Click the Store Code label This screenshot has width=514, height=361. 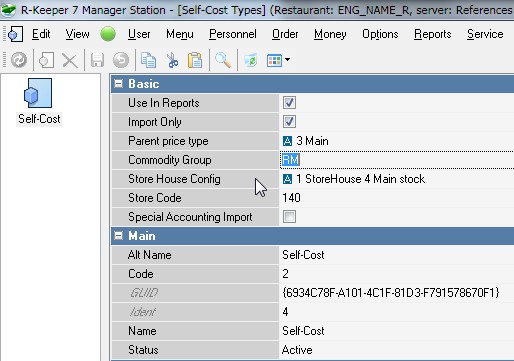pyautogui.click(x=155, y=198)
